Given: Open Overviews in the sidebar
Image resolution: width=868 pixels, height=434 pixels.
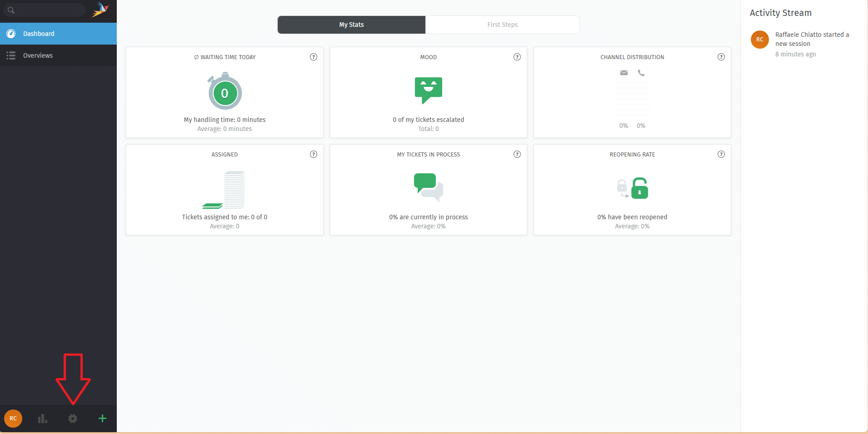Looking at the screenshot, I should click(38, 56).
